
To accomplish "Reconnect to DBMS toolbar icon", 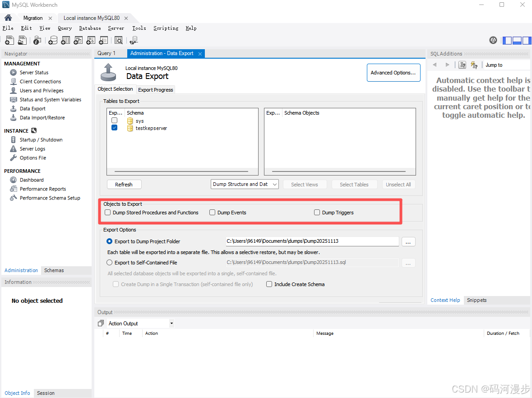I will [134, 40].
